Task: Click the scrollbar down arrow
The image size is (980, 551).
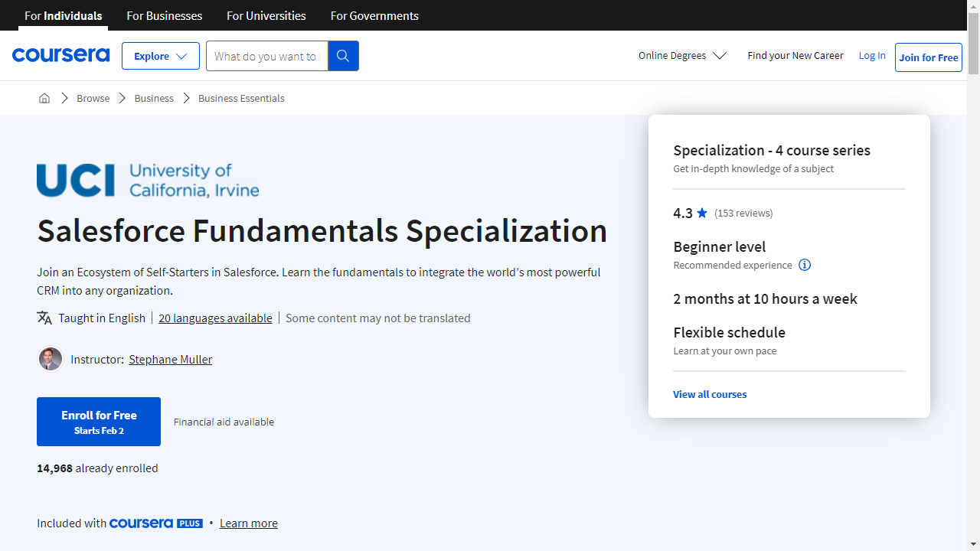Action: click(x=973, y=545)
